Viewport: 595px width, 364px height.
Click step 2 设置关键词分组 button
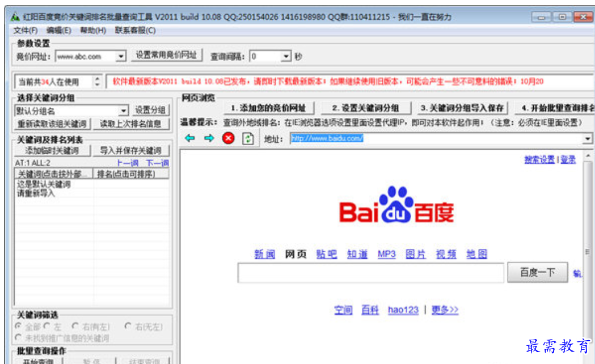point(366,108)
